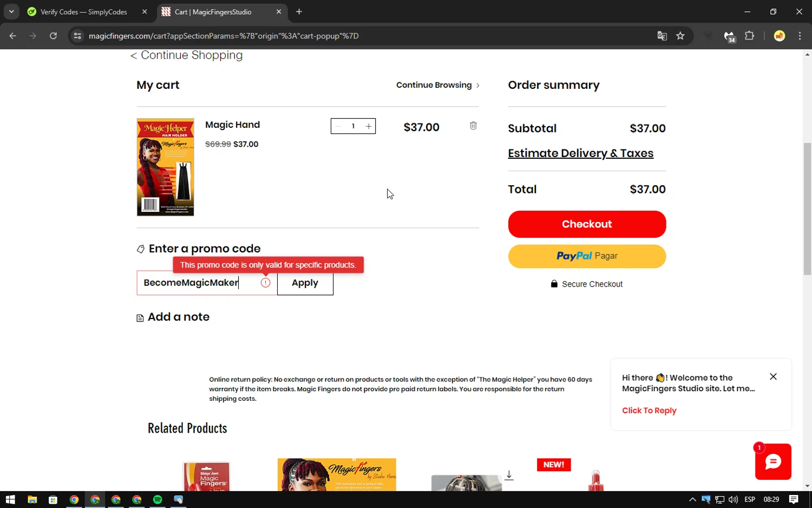Open Microsoft Store from taskbar
Viewport: 812px width, 508px height.
53,499
